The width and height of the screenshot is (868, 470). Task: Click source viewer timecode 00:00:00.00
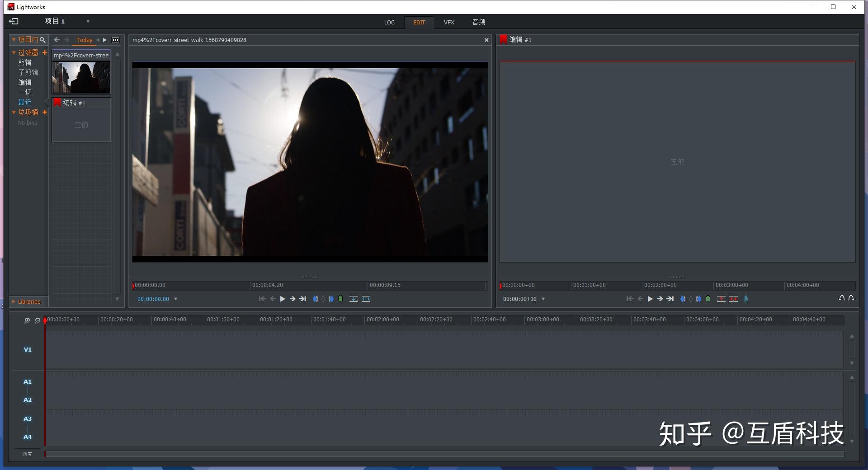click(153, 299)
